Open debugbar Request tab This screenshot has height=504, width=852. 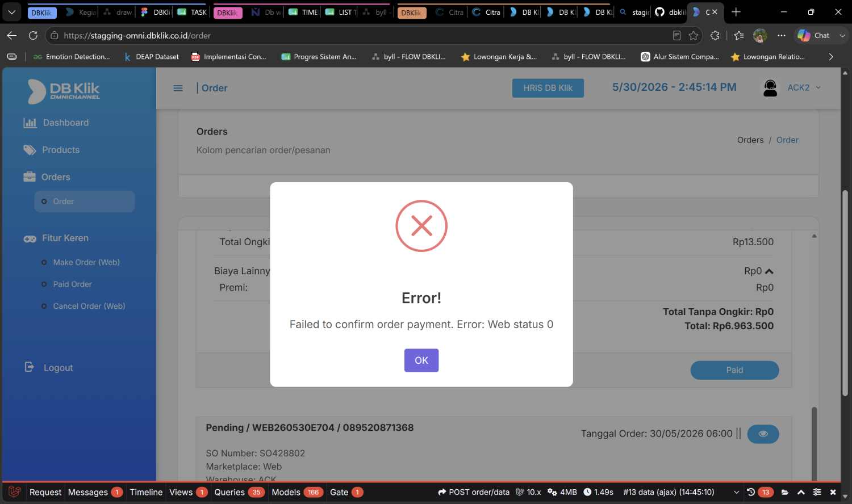pyautogui.click(x=45, y=492)
